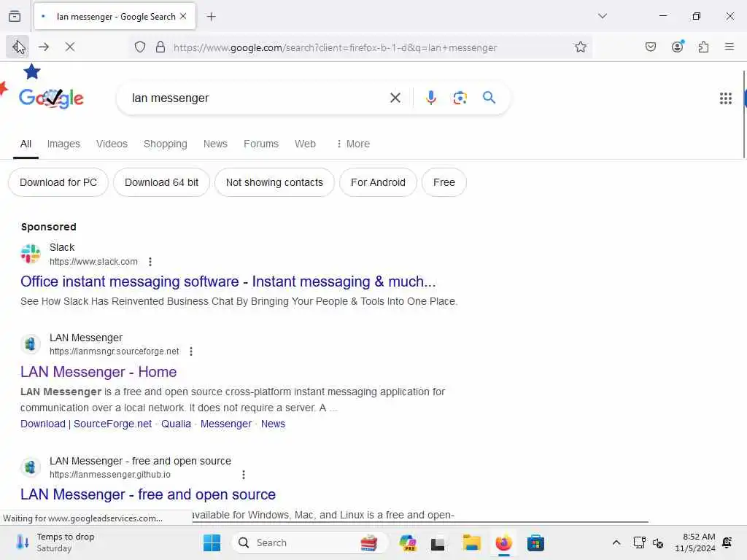
Task: Search by image with the Google Lens icon
Action: (x=460, y=98)
